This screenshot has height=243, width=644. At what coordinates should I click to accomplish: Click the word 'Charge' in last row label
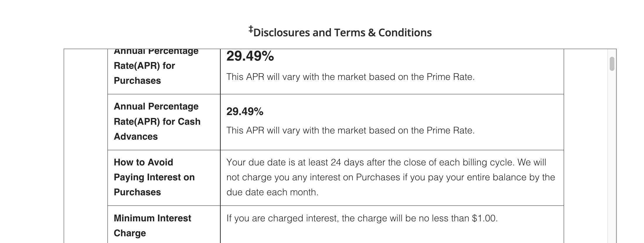pyautogui.click(x=130, y=233)
